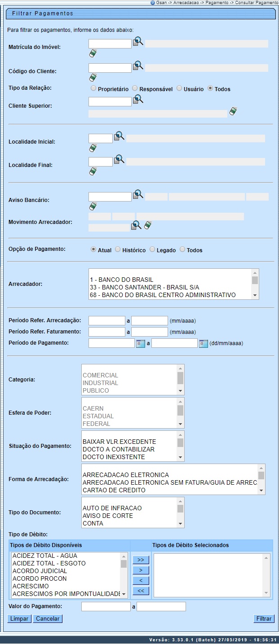
Task: Erase the Localidade Final field
Action: (93, 171)
